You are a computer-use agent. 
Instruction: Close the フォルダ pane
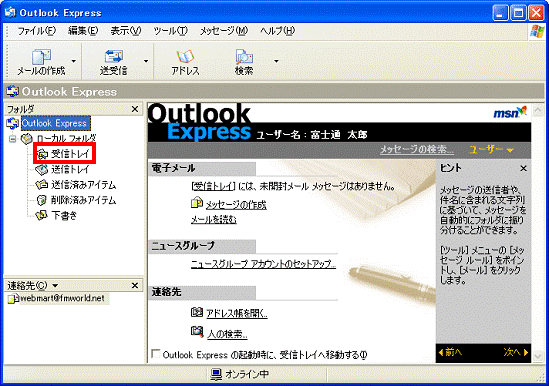pos(135,109)
